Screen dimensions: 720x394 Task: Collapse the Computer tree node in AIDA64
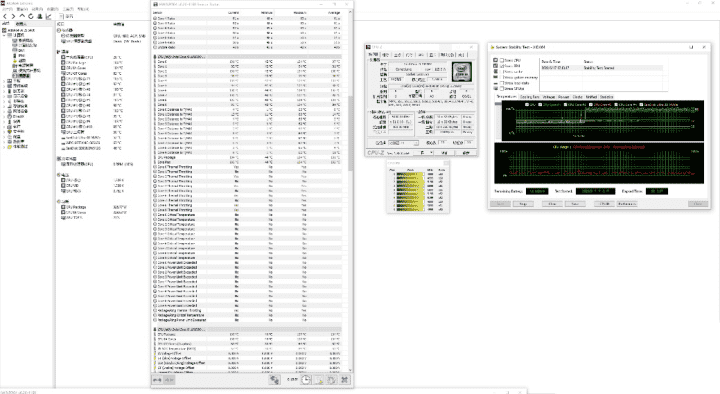(x=5, y=35)
